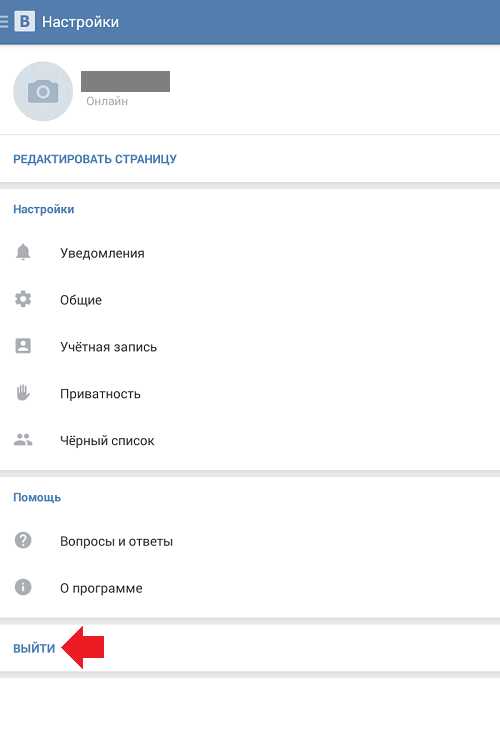Click the bell notifications icon
This screenshot has height=732, width=500.
pos(23,252)
